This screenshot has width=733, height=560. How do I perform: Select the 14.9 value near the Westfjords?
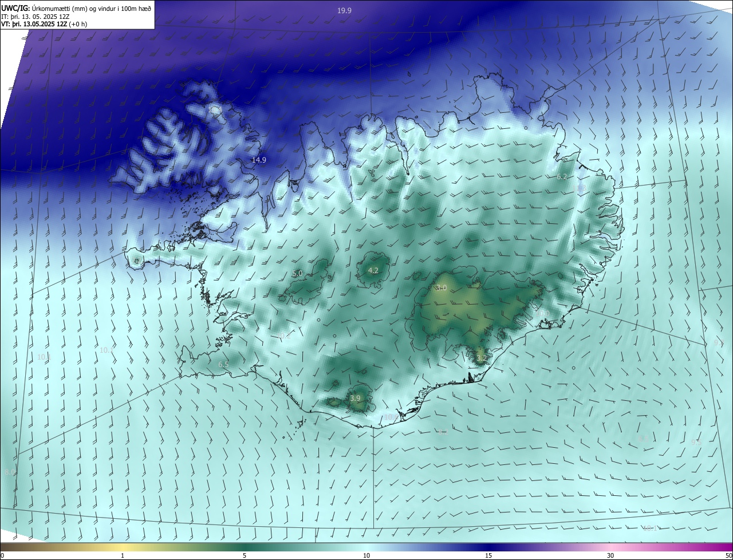click(x=259, y=160)
